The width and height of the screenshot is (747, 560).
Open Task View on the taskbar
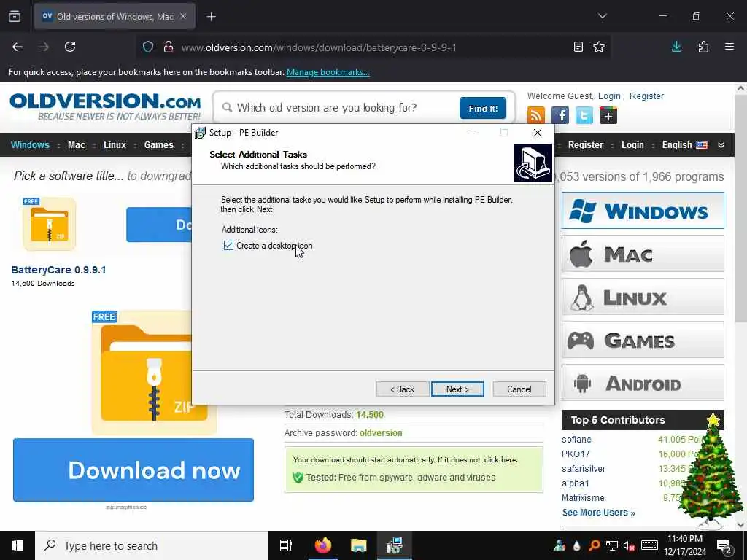pyautogui.click(x=286, y=545)
